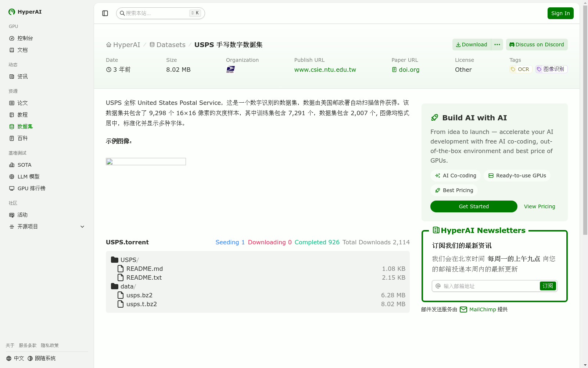Go to HyperAI home breadcrumb
The image size is (588, 368).
click(123, 45)
